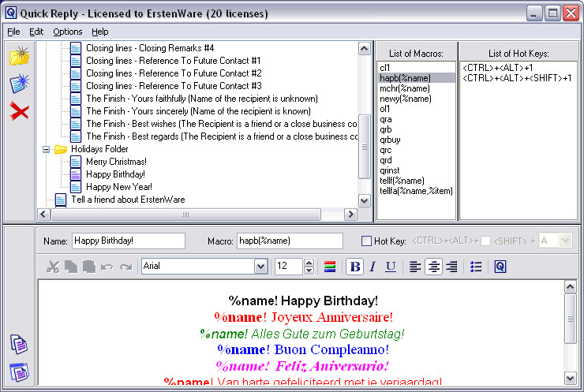Image resolution: width=584 pixels, height=392 pixels.
Task: Open the hot key letter dropdown
Action: [565, 241]
